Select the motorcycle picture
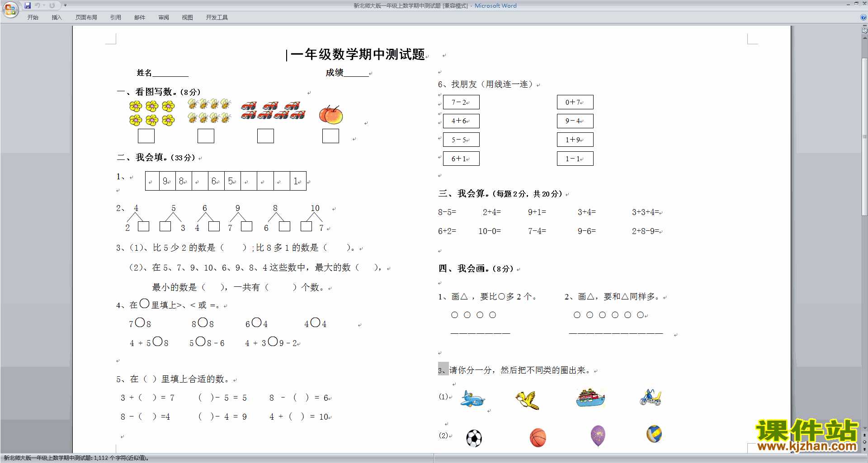 pos(651,398)
